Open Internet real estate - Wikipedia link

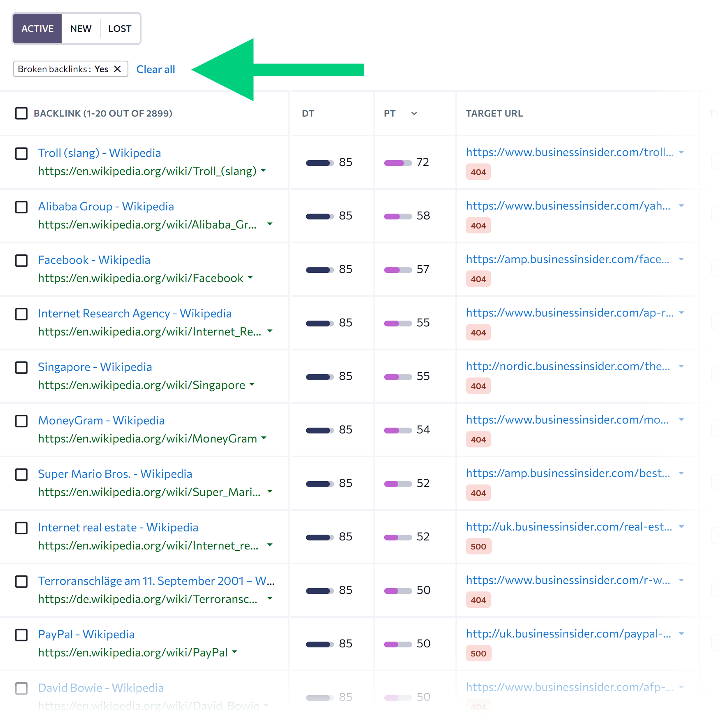click(x=118, y=528)
